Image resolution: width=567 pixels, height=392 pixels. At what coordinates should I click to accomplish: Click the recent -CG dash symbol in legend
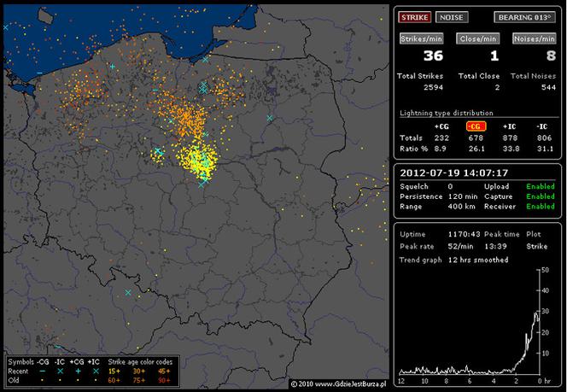43,371
